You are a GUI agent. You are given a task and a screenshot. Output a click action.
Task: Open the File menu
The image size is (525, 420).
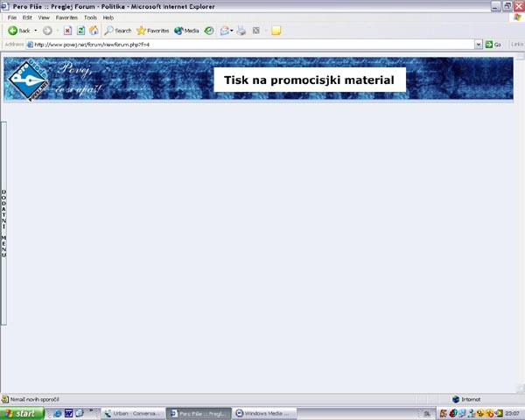[x=12, y=17]
